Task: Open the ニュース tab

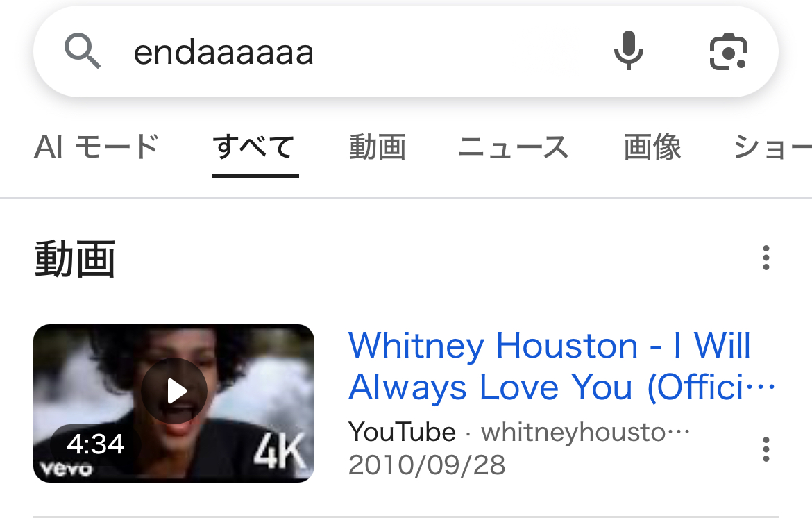Action: pos(514,147)
